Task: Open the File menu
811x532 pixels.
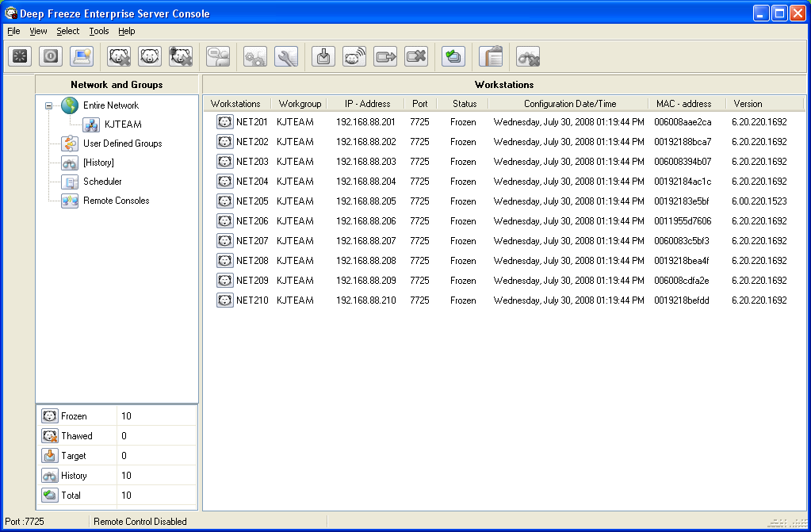Action: click(x=13, y=31)
